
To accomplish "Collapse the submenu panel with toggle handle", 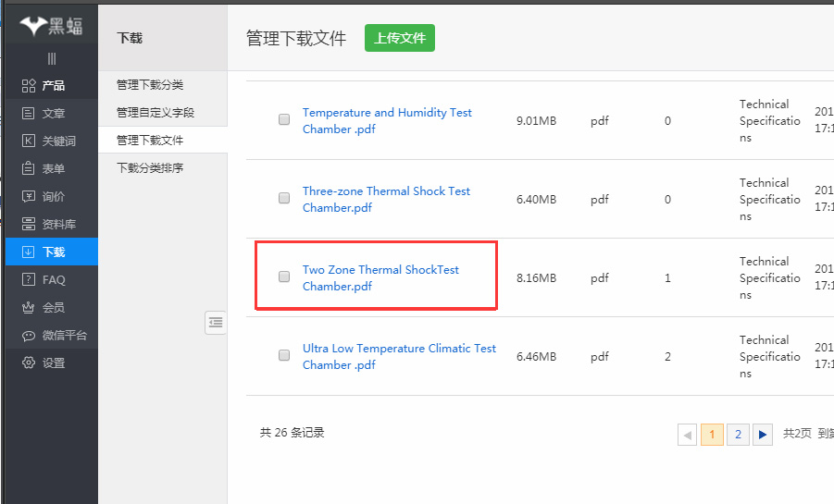I will [x=216, y=323].
